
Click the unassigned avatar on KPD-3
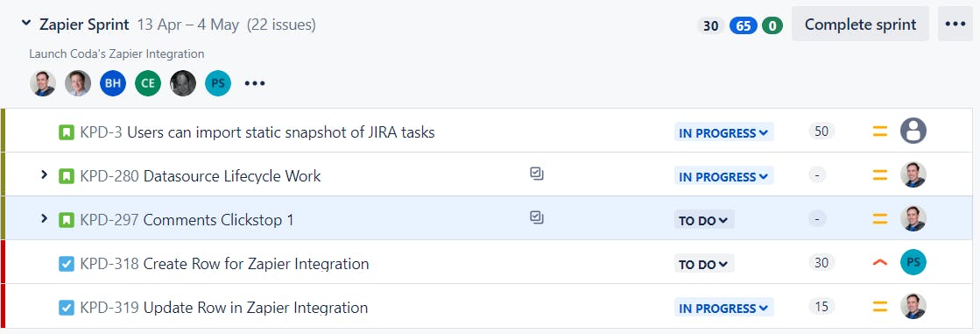click(x=913, y=131)
